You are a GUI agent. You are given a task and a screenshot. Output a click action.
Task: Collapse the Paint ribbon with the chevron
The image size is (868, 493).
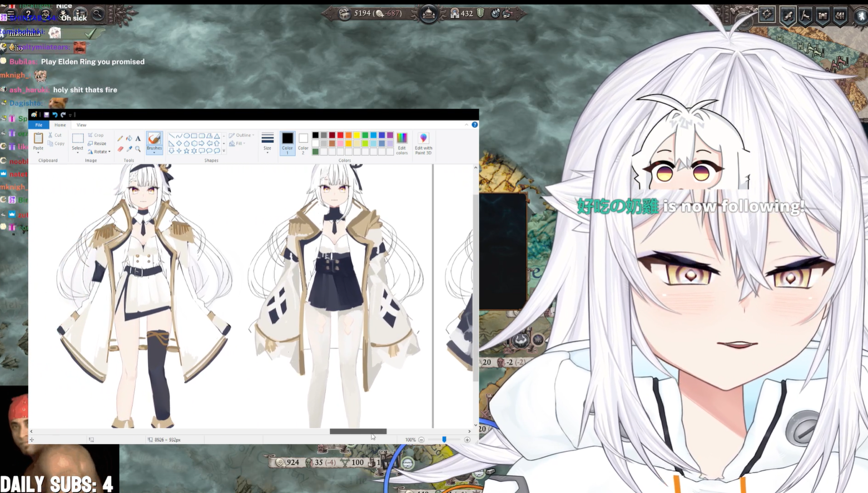tap(467, 125)
